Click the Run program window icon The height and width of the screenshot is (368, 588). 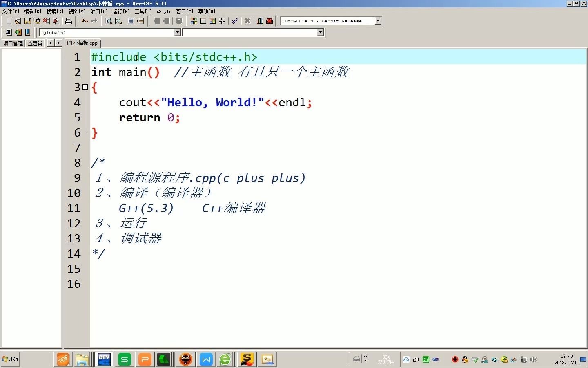point(203,21)
